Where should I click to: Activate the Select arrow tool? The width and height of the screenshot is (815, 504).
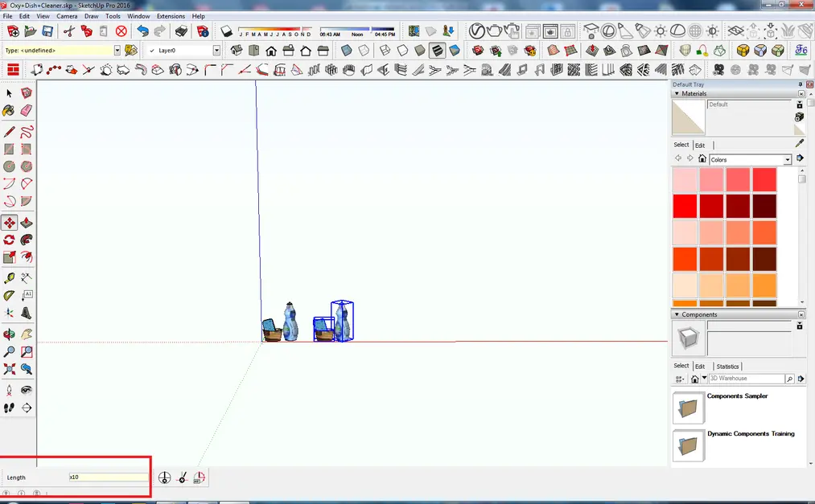10,92
